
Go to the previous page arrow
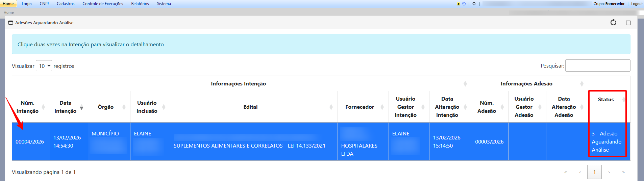[580, 172]
